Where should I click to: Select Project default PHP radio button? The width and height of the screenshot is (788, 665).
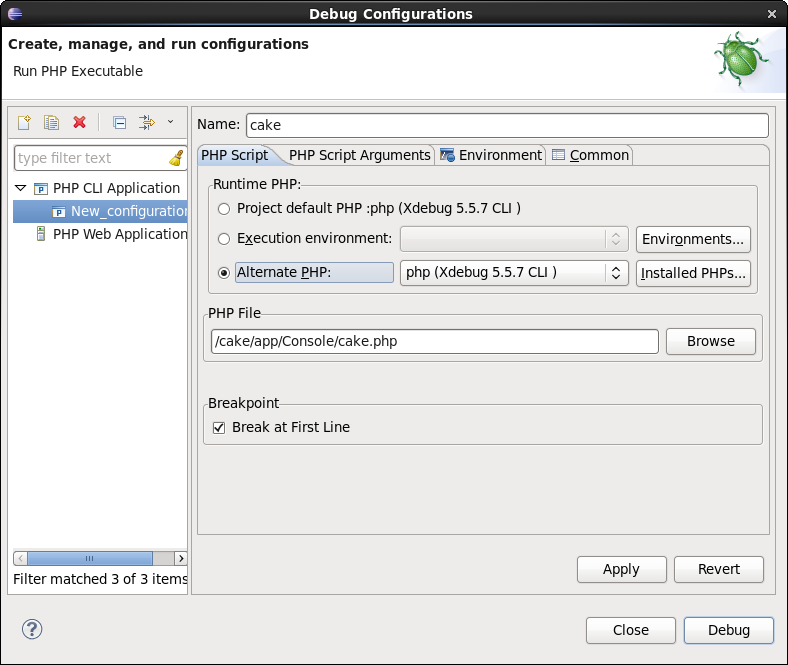click(224, 209)
